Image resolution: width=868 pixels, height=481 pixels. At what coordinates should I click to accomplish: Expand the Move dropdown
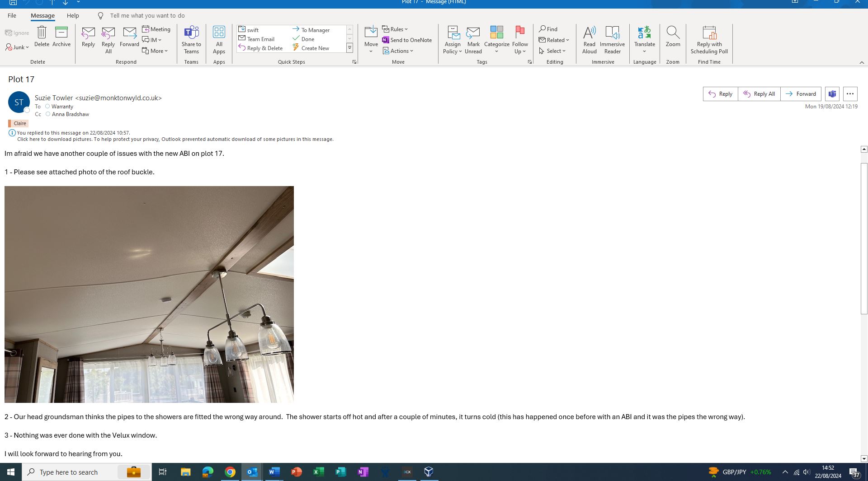[x=371, y=40]
